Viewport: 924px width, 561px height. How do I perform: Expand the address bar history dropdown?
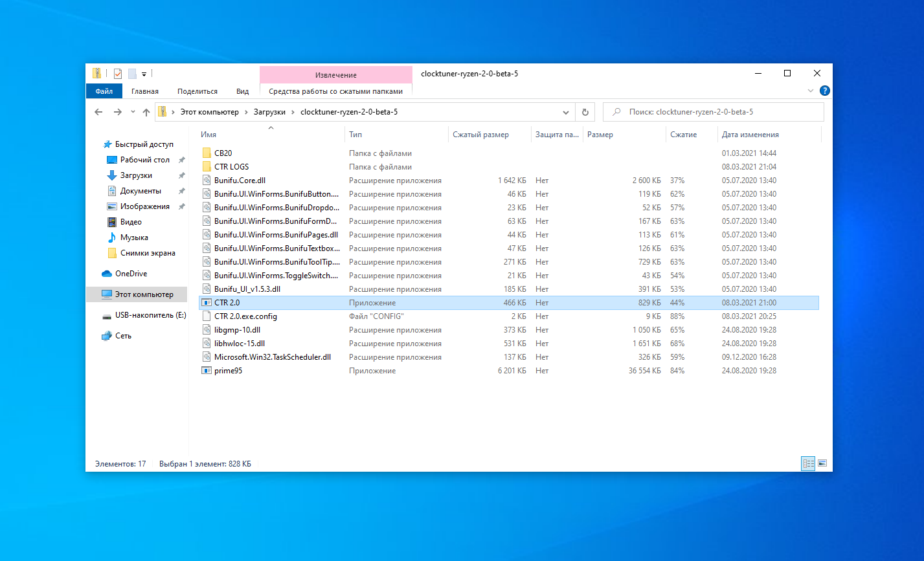(x=566, y=112)
